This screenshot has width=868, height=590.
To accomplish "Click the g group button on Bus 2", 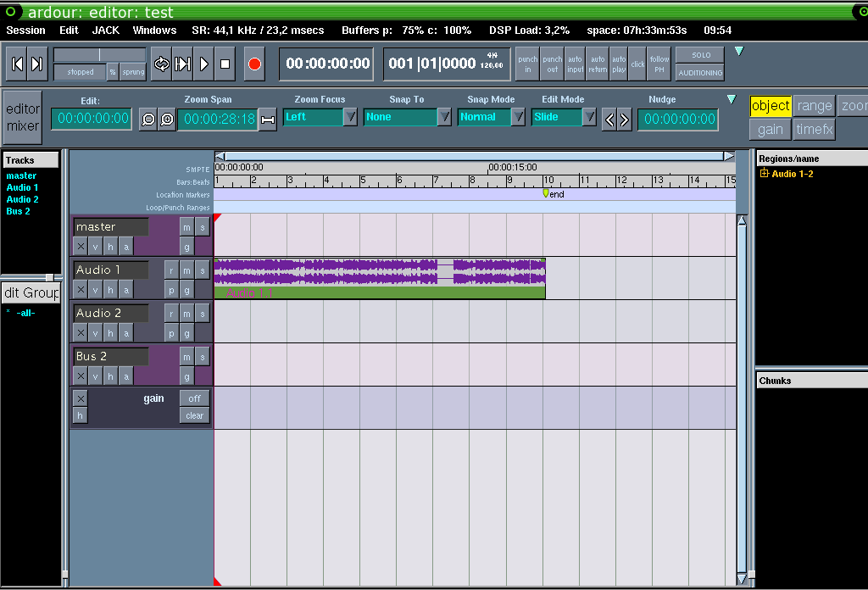I will [x=187, y=376].
